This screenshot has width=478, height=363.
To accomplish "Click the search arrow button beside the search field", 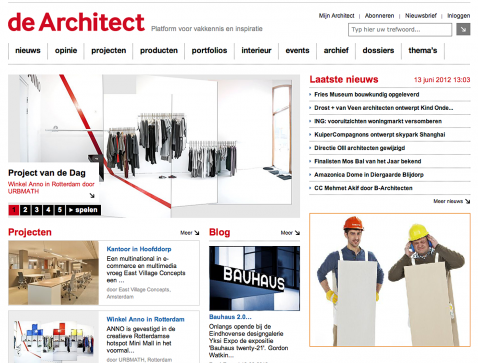I will click(x=463, y=29).
